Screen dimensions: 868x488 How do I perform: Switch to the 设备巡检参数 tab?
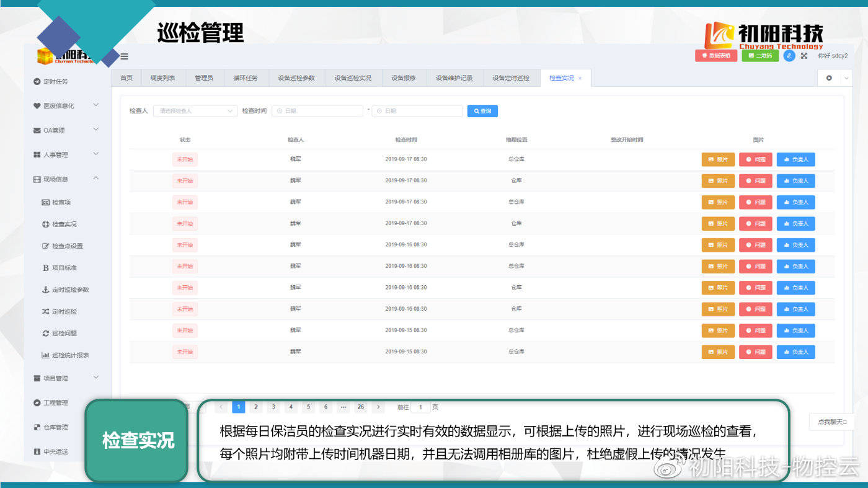tap(296, 78)
